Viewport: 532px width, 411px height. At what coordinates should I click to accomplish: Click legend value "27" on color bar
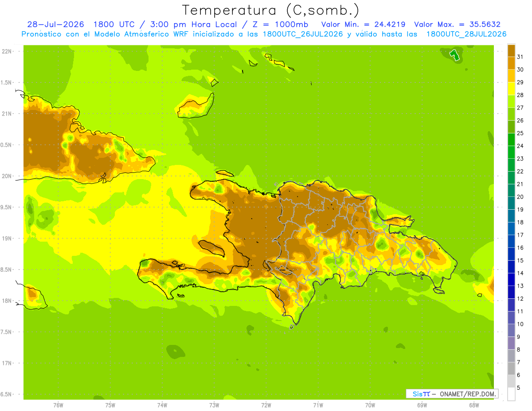[x=520, y=108]
